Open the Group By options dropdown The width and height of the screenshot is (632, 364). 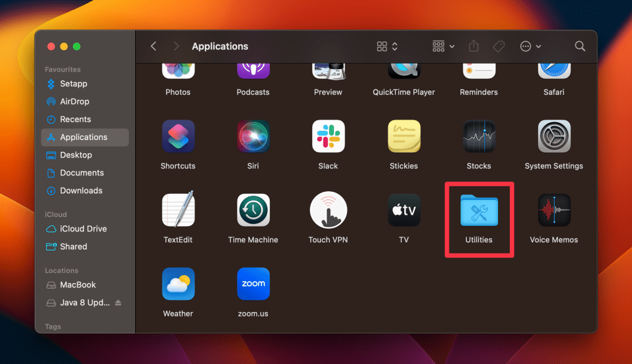tap(443, 46)
